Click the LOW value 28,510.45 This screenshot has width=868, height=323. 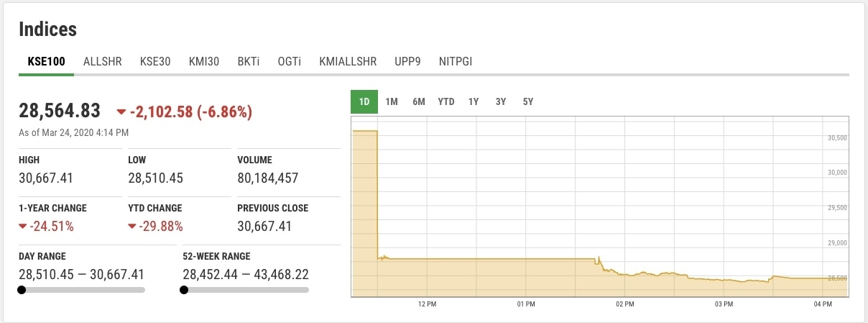coord(155,178)
